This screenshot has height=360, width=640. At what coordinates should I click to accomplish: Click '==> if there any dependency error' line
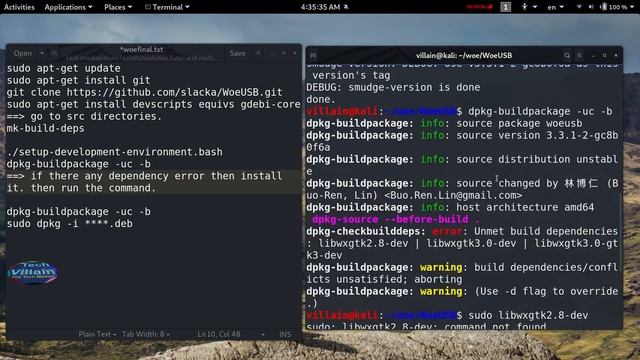[144, 176]
